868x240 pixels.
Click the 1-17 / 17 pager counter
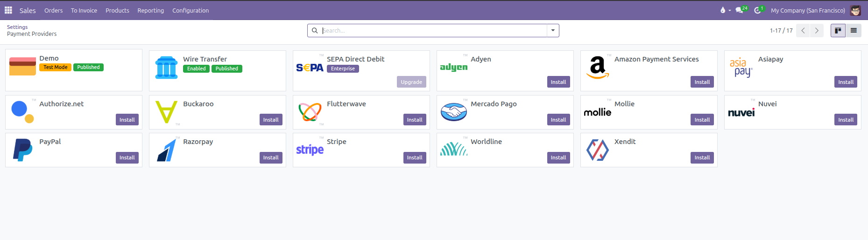pos(781,31)
